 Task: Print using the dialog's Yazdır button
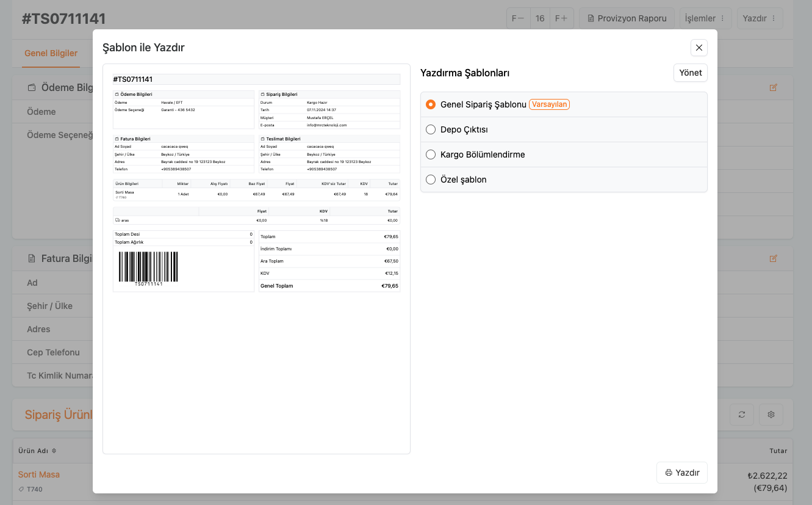[x=682, y=473]
